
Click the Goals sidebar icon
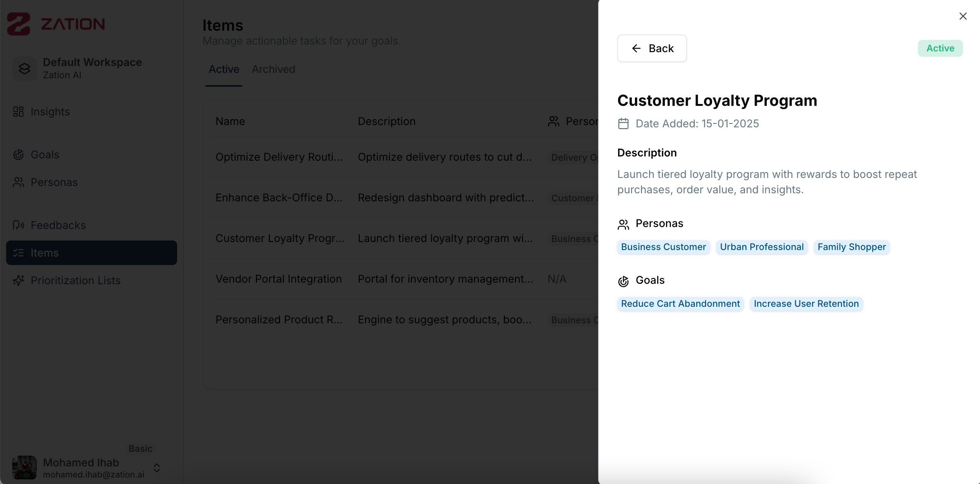point(18,155)
